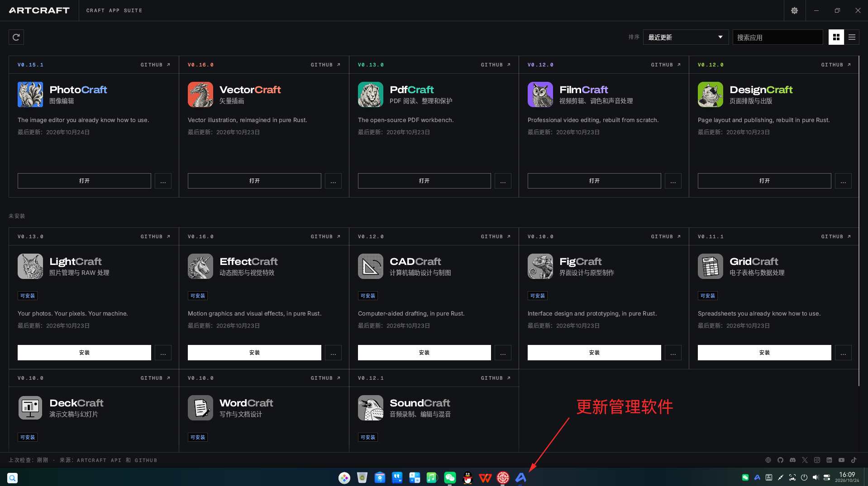The height and width of the screenshot is (486, 868).
Task: Open the 排序 最近更新 sort dropdown
Action: pyautogui.click(x=686, y=37)
